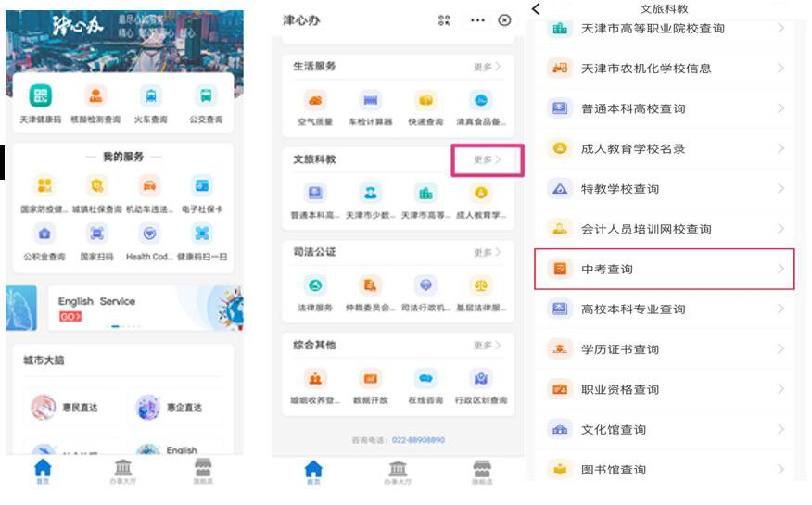Select 首页 tab in the middle screen
This screenshot has width=812, height=505.
(313, 473)
